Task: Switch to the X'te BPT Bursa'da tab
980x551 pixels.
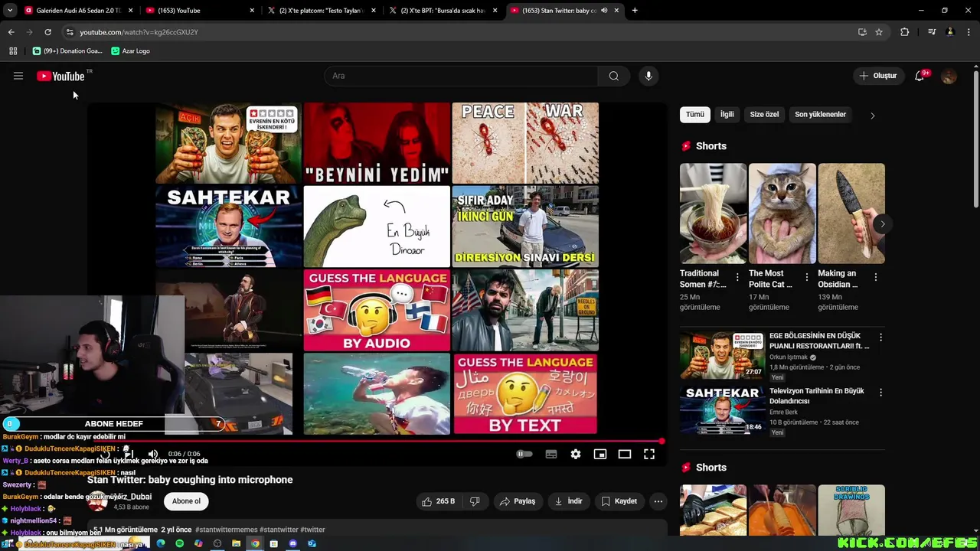Action: click(443, 11)
